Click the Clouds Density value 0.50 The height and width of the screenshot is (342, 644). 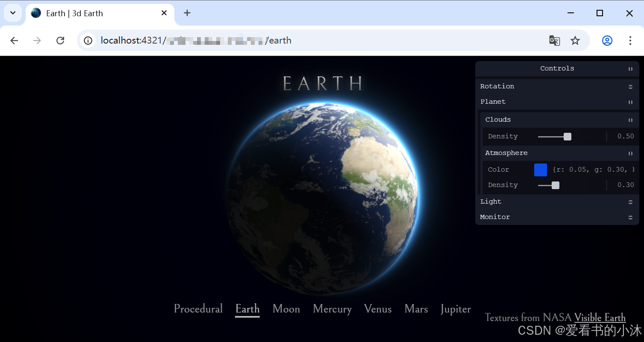tap(626, 137)
